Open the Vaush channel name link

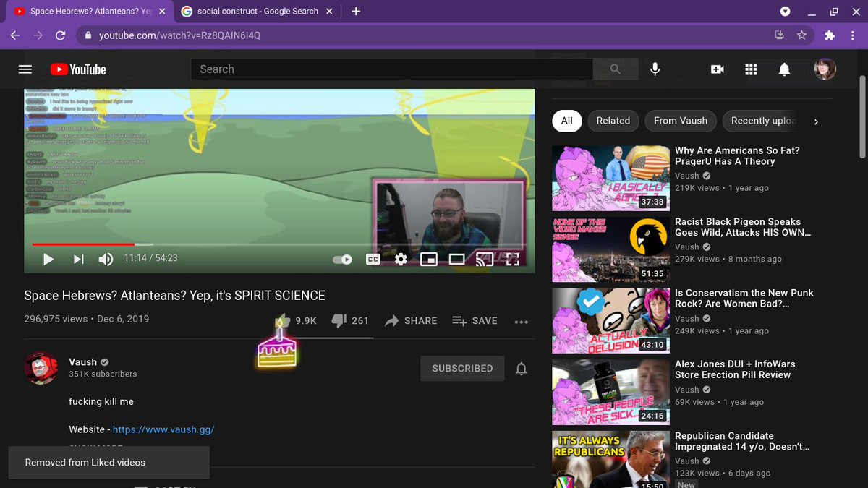pos(83,361)
